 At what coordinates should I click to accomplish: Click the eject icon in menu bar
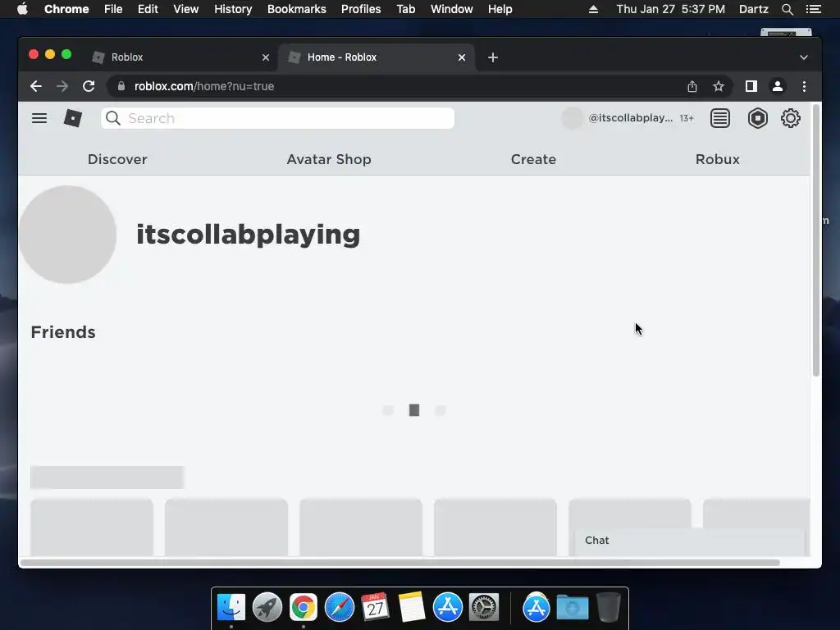coord(593,9)
